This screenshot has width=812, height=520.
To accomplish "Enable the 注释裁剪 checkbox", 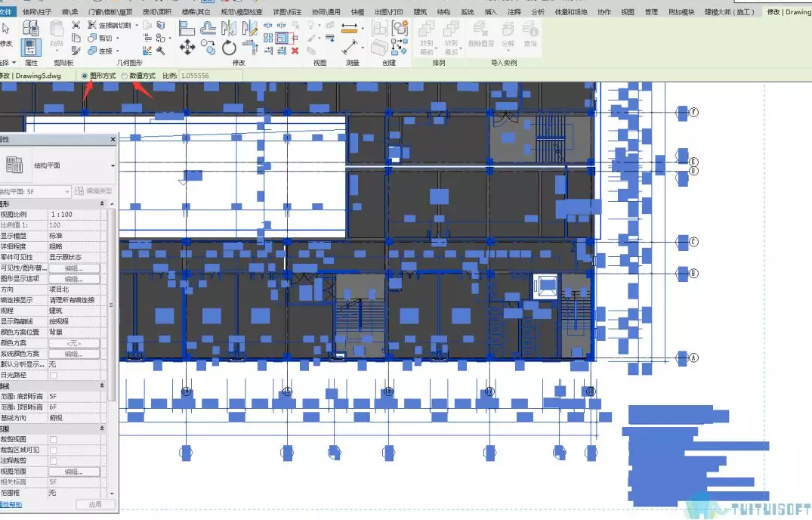I will click(54, 461).
